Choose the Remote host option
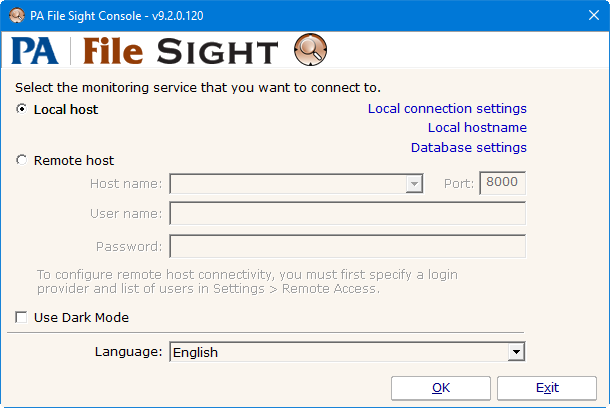Screen dimensions: 610x408 22,160
